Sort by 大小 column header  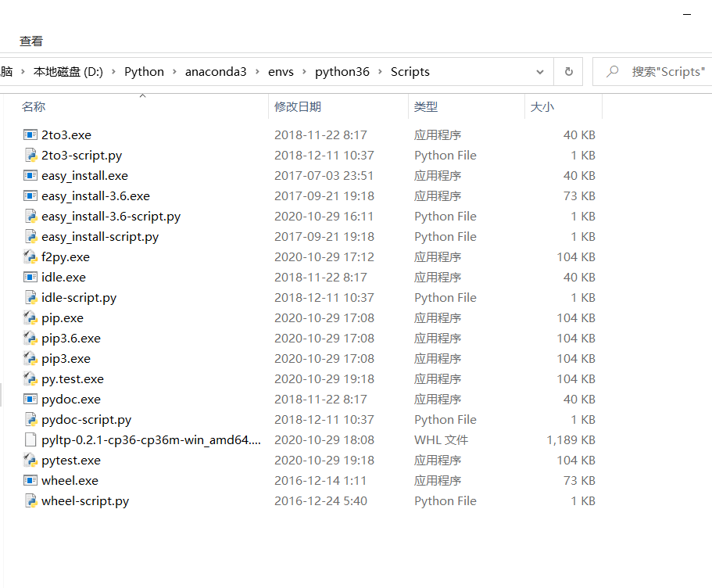542,107
